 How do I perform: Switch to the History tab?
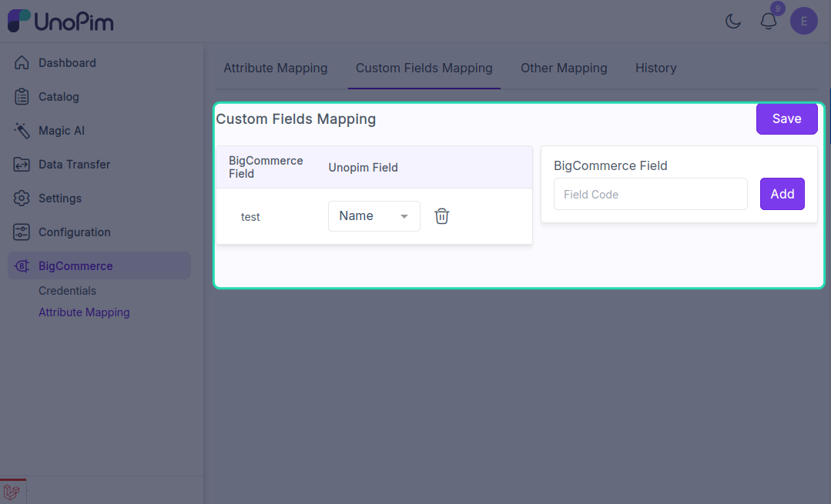(x=656, y=68)
